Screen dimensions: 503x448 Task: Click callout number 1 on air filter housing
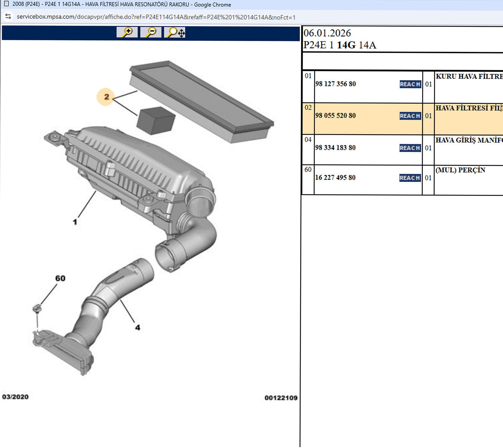coord(75,222)
